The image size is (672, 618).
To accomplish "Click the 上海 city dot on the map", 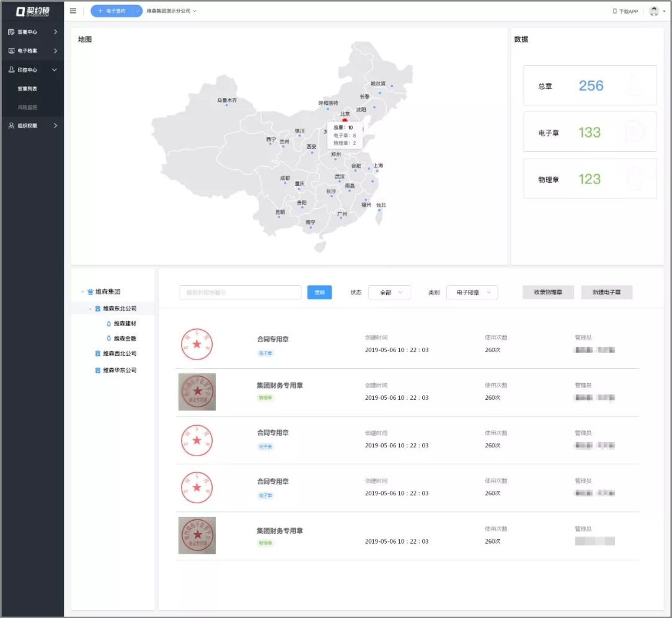I will [x=378, y=170].
